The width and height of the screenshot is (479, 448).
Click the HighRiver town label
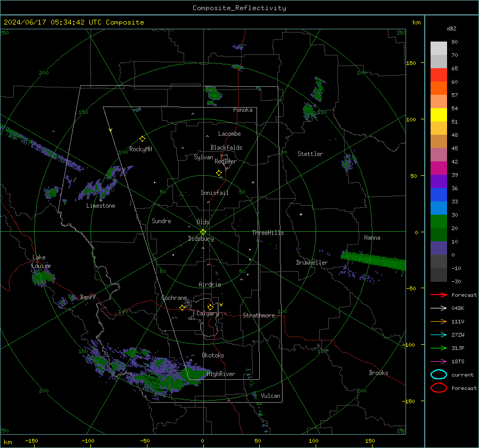coord(221,374)
